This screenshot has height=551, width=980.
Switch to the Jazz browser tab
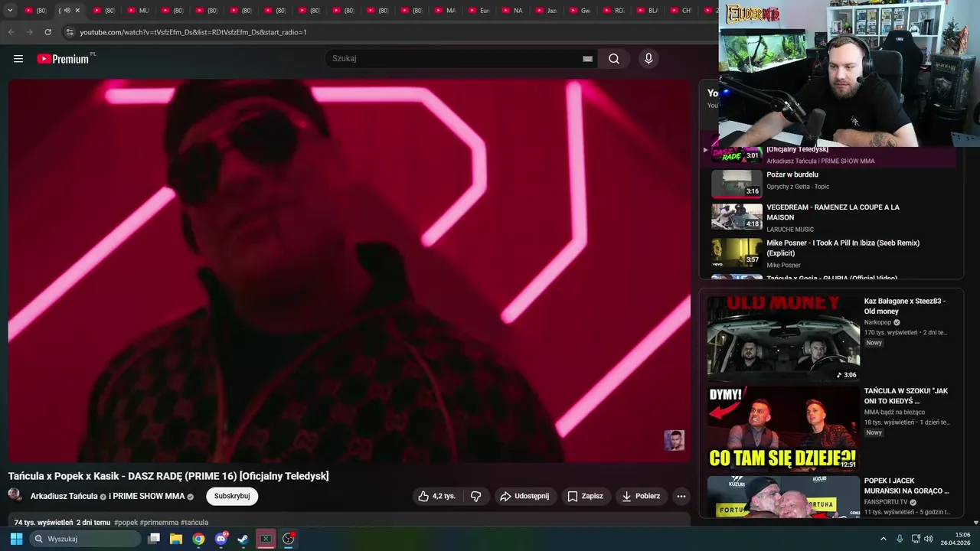(x=548, y=11)
